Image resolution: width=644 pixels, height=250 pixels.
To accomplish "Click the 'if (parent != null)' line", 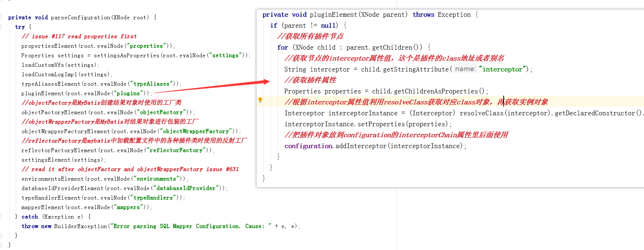I will coord(308,26).
